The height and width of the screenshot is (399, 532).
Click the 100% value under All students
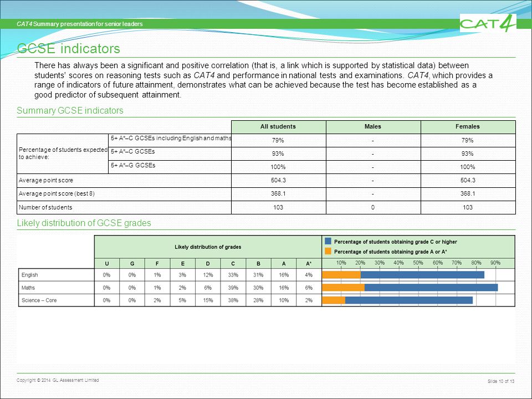coord(278,167)
